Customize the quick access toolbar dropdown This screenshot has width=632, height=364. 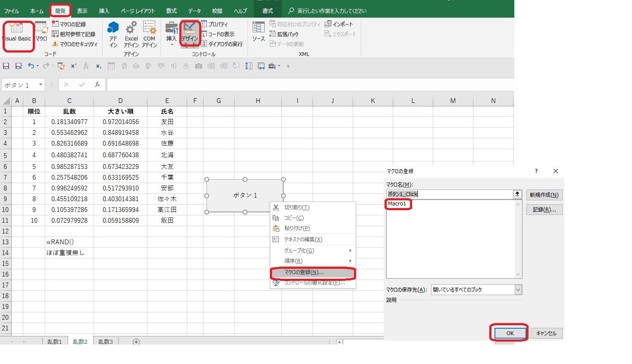[x=288, y=66]
